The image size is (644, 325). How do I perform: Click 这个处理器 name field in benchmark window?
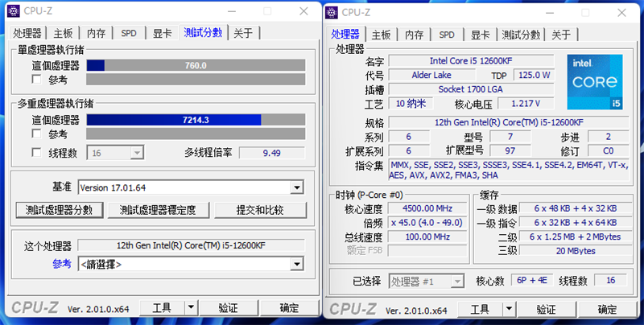191,245
